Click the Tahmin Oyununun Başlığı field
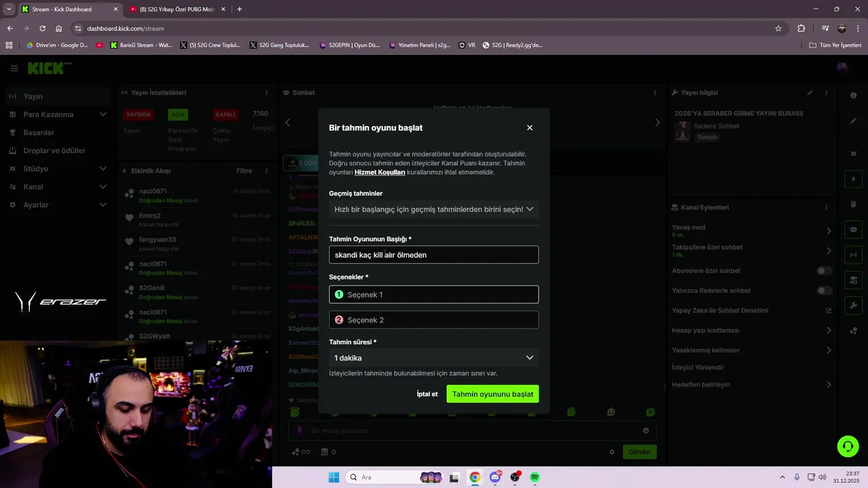Viewport: 868px width, 488px height. tap(434, 255)
